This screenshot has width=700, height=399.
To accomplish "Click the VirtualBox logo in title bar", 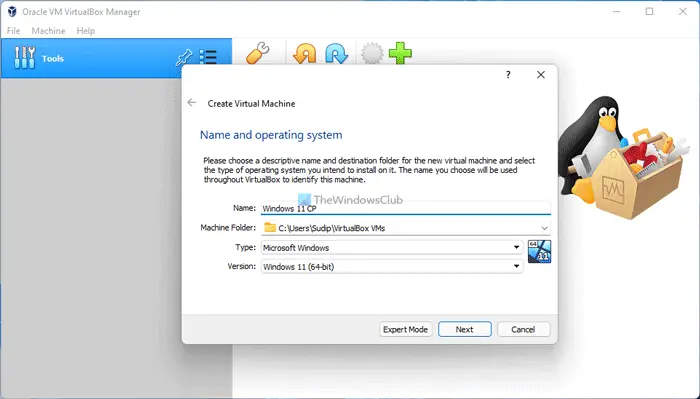I will [x=12, y=12].
